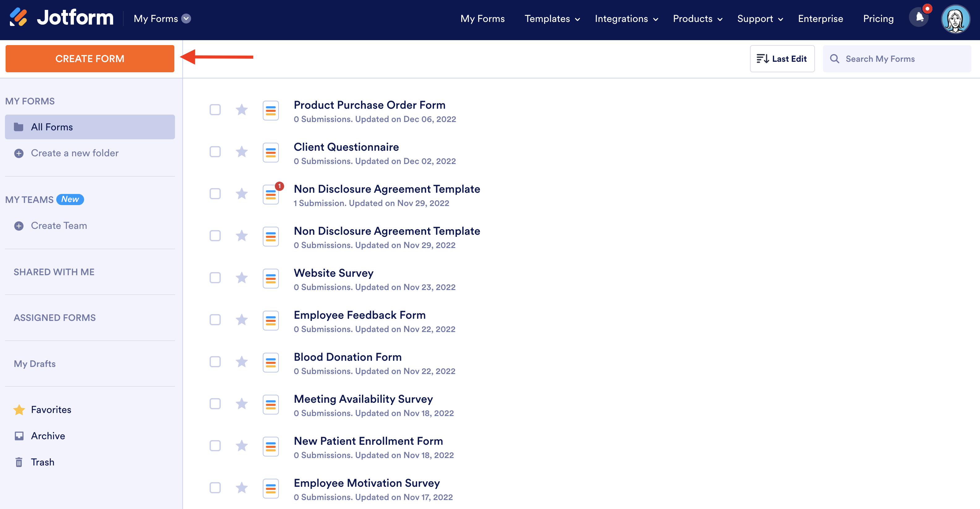Click the notification bell icon
Screen dimensions: 980x509
[x=919, y=18]
